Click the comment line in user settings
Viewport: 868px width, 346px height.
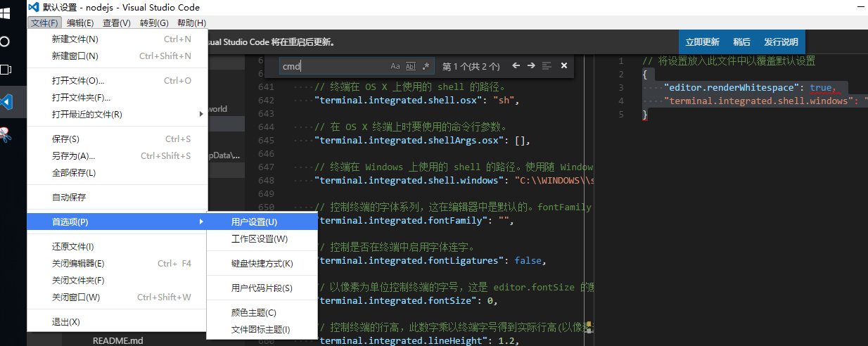(x=729, y=61)
